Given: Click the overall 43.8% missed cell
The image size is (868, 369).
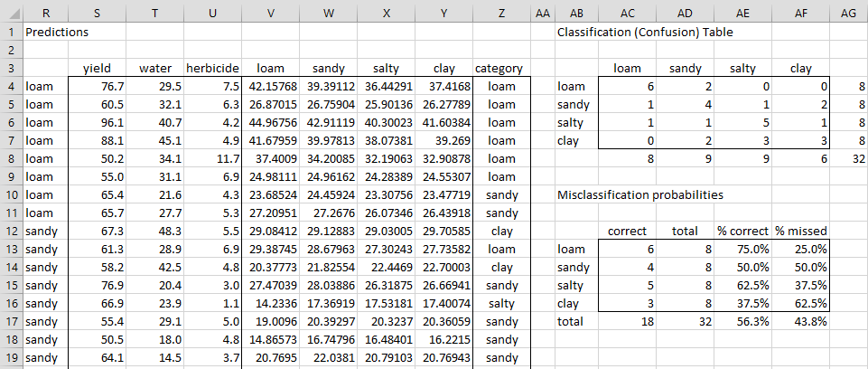Looking at the screenshot, I should [x=801, y=322].
